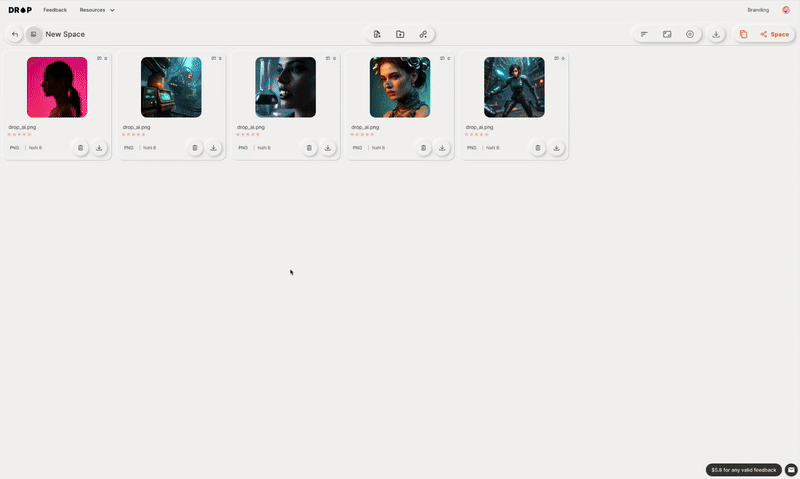
Task: Click the back arrow button
Action: click(15, 34)
